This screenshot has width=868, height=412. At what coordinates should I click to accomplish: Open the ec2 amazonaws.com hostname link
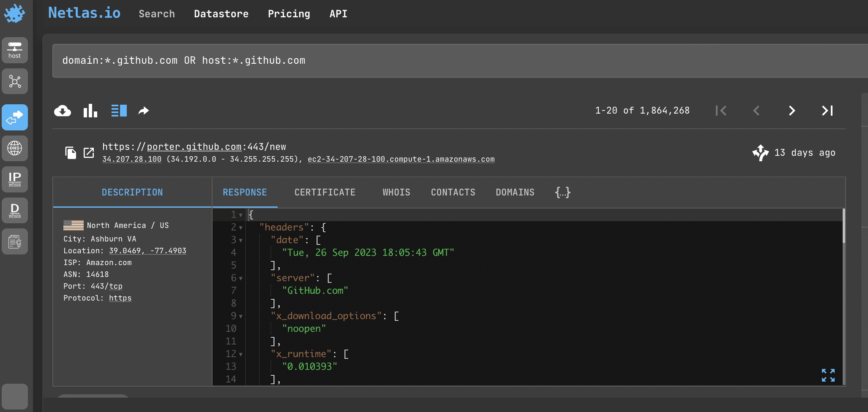click(401, 159)
